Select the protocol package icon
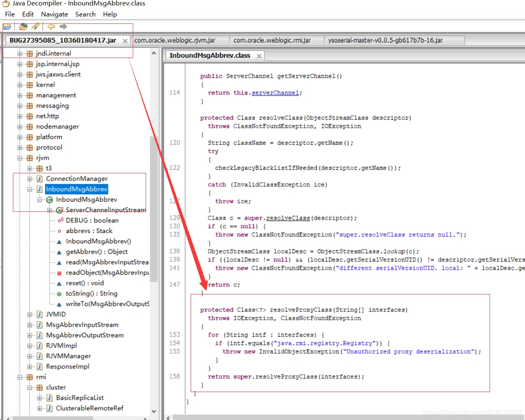 pyautogui.click(x=30, y=147)
